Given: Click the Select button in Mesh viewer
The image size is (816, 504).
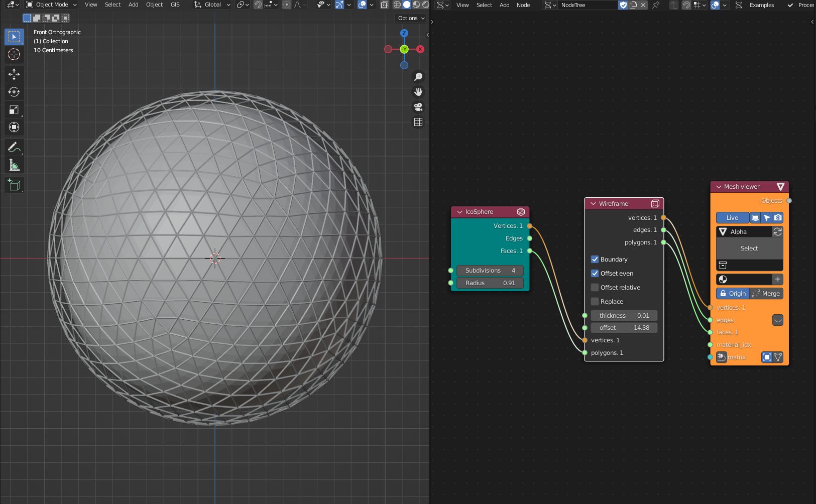Looking at the screenshot, I should [x=749, y=248].
